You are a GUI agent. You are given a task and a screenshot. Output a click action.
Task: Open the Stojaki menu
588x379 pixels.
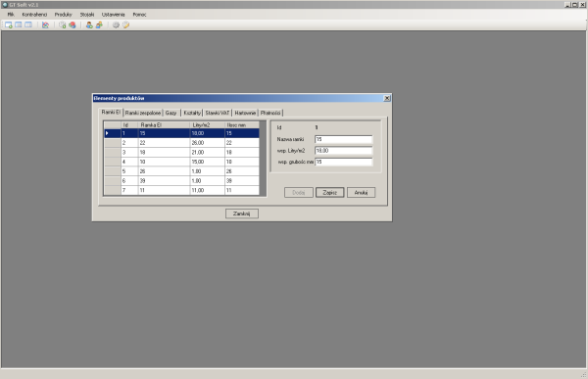tap(87, 15)
